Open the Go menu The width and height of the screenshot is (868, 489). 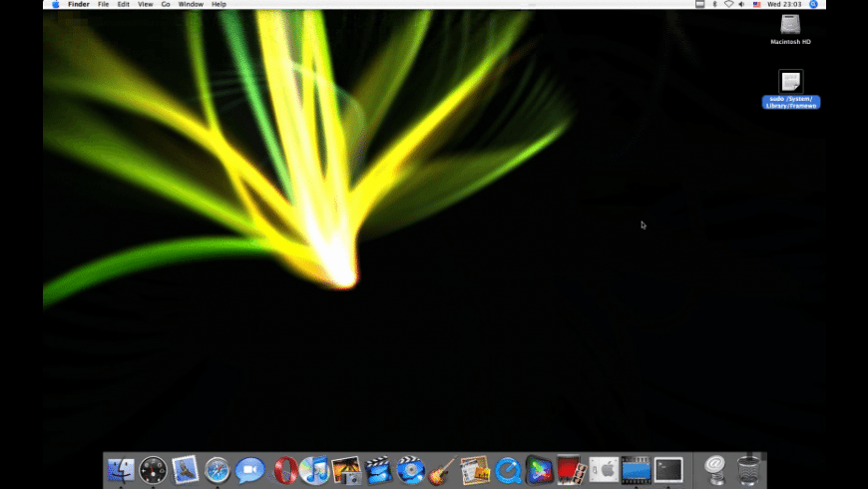pos(166,4)
